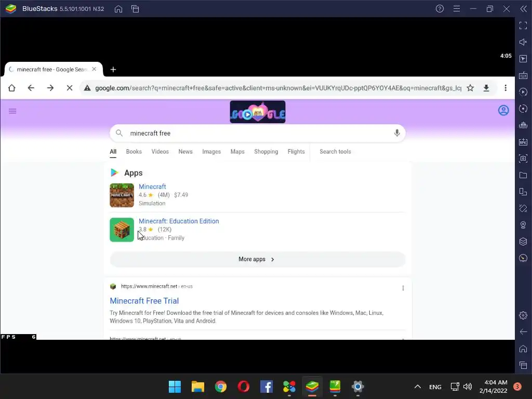
Task: Open multi-instance manager layers icon
Action: tap(523, 242)
